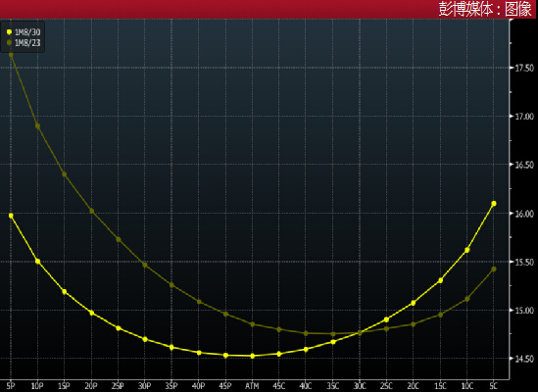Screen dimensions: 538x392
Task: Select the 1M8/23 legend label
Action: [x=27, y=43]
